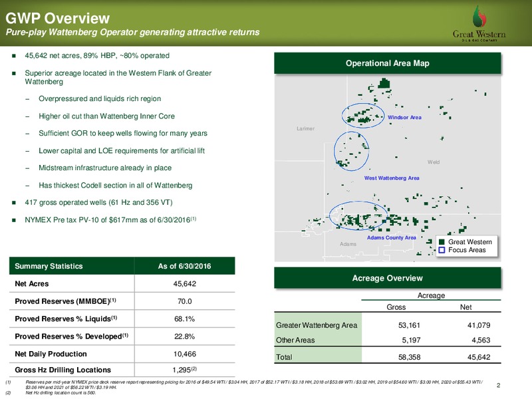Select the bullet '45,642 net acres, 89% HBP'
532x399 pixels.
[x=97, y=56]
